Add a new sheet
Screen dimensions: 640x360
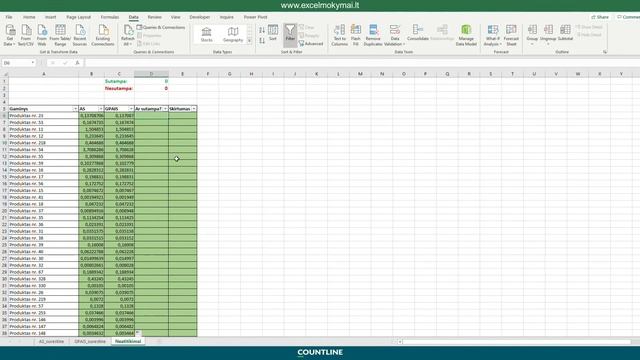click(159, 341)
